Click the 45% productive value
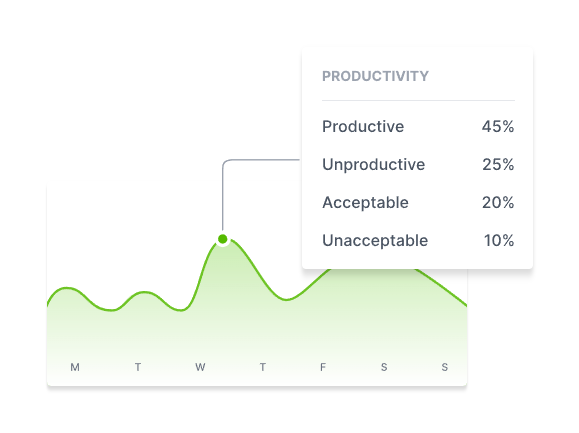The image size is (579, 433). [x=498, y=126]
